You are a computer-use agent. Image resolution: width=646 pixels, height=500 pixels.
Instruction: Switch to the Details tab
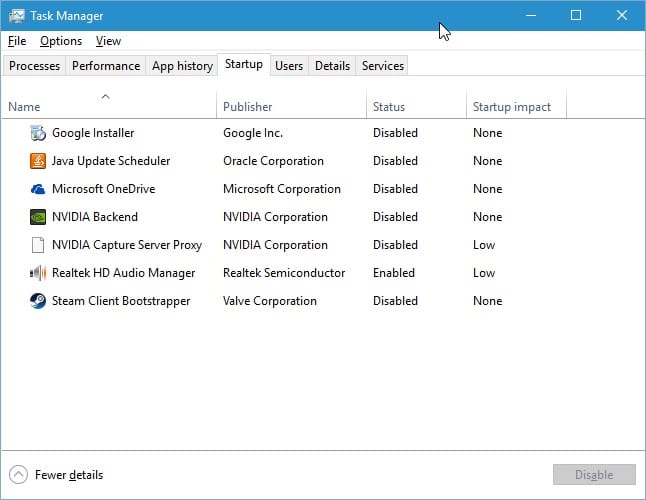tap(332, 66)
